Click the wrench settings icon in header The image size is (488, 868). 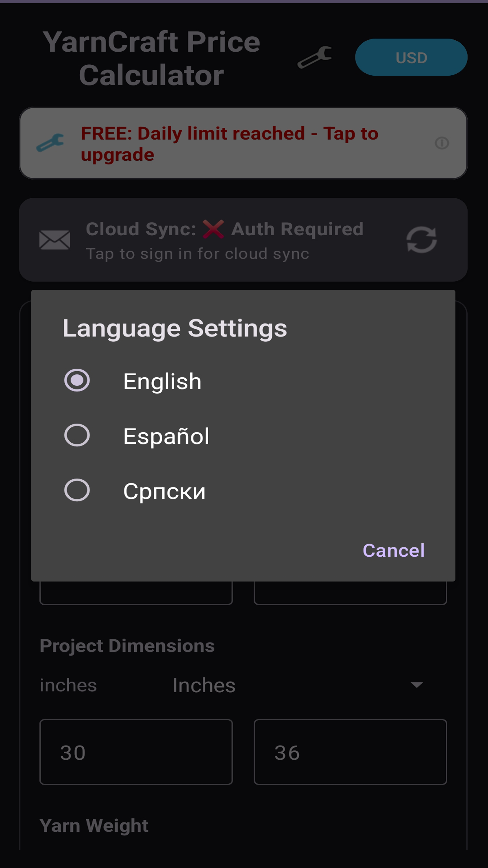pos(315,57)
